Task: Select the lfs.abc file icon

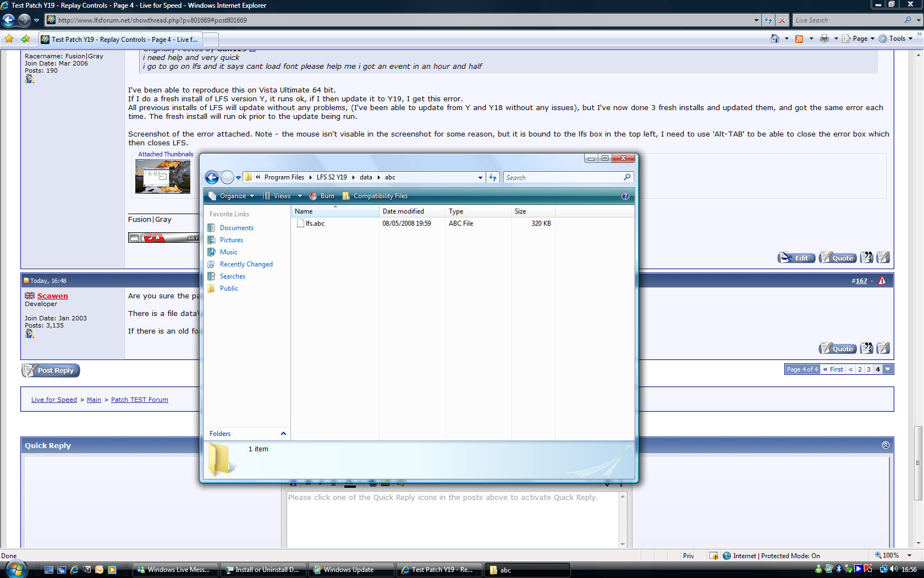Action: point(300,223)
